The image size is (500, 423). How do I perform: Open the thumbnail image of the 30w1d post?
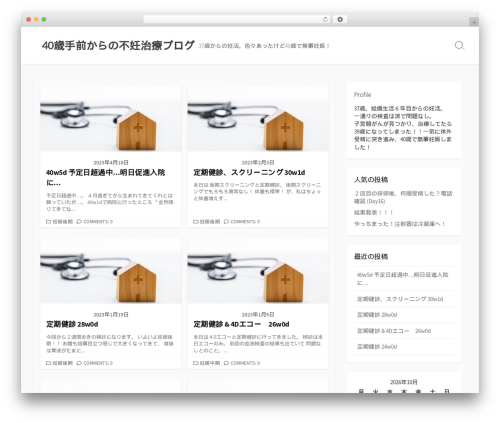click(x=258, y=118)
